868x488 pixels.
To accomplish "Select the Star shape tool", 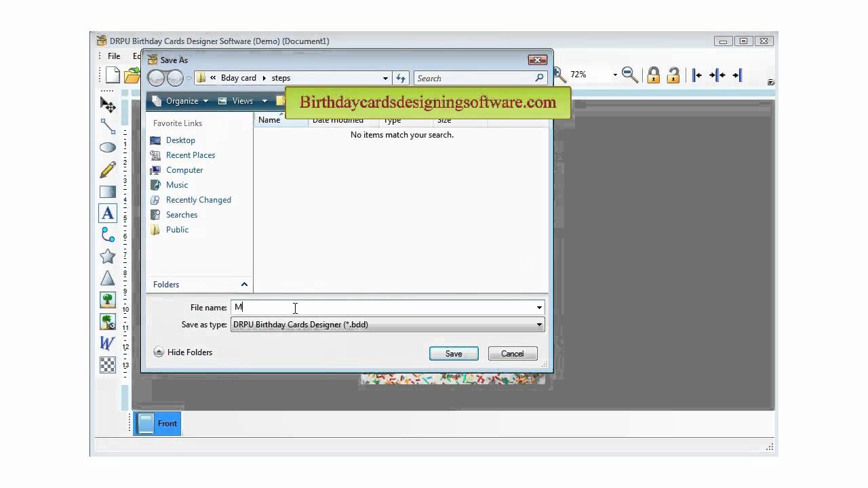I will click(x=108, y=256).
